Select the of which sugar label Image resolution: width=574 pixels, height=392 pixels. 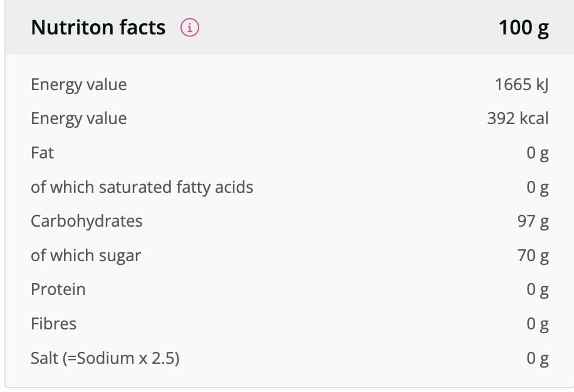pyautogui.click(x=86, y=255)
